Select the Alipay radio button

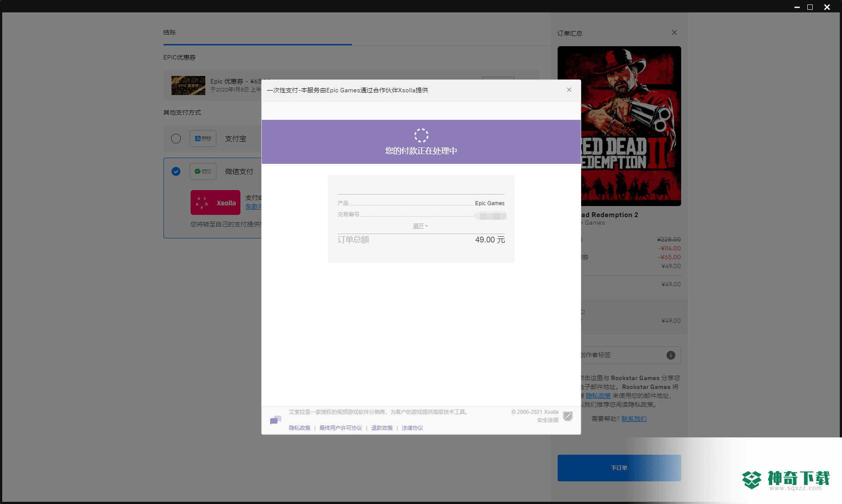[x=176, y=139]
